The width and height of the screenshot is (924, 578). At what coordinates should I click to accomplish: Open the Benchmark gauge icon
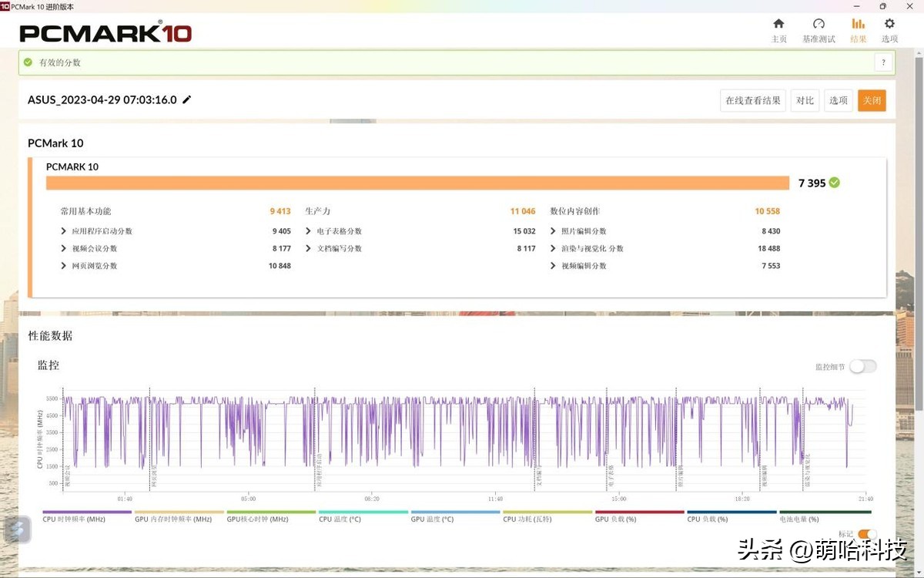tap(819, 25)
